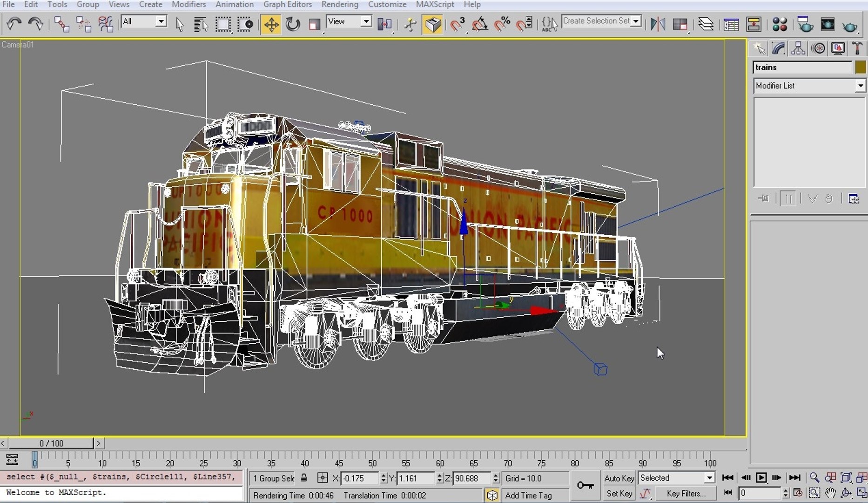Toggle the Spinner Snap button

tap(525, 24)
